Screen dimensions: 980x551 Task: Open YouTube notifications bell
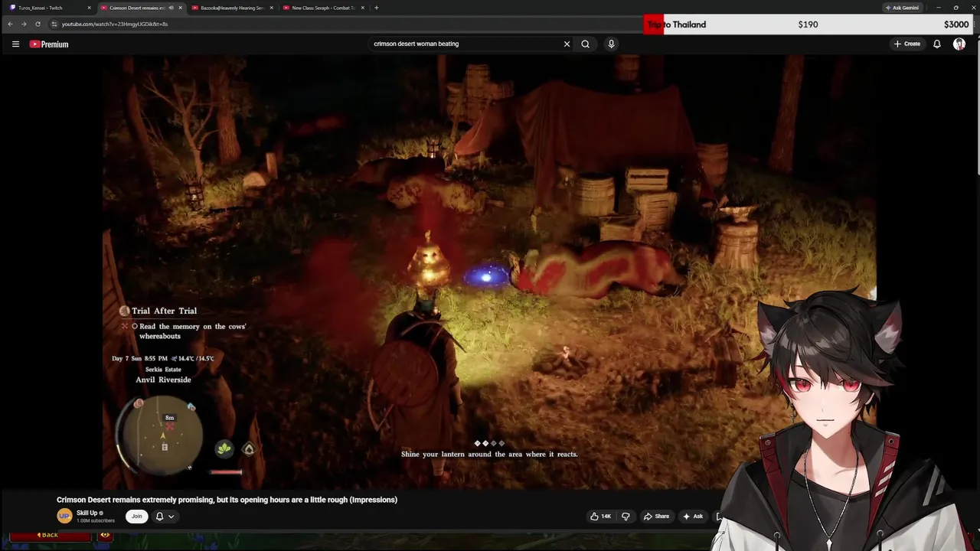tap(936, 44)
